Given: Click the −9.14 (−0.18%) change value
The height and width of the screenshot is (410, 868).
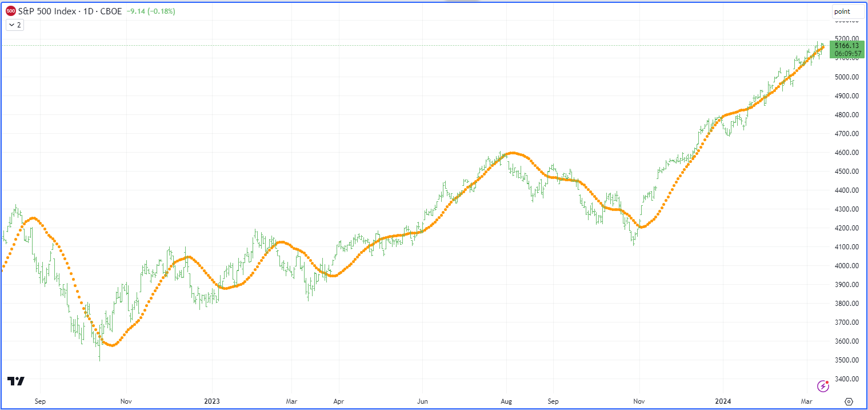Looking at the screenshot, I should tap(151, 11).
